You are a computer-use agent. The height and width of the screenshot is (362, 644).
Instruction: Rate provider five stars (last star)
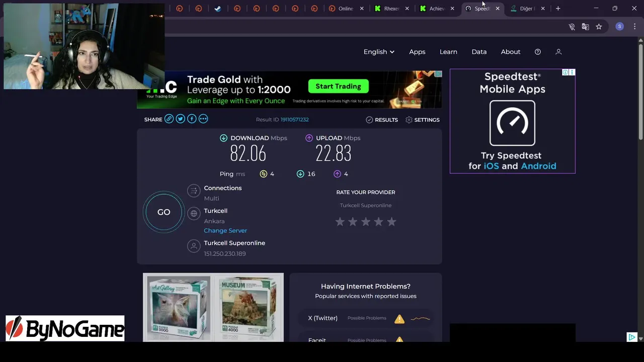[391, 222]
